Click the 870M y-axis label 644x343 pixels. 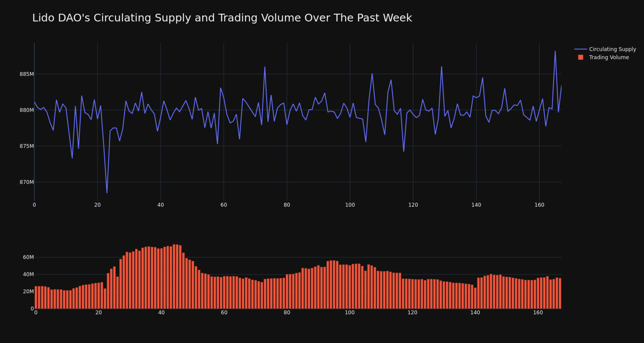coord(26,182)
